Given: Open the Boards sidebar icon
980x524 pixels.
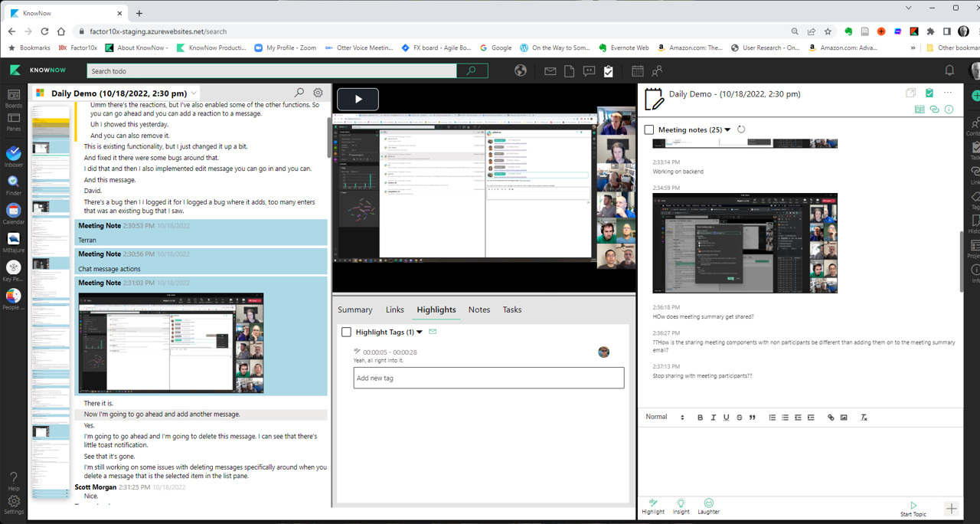Looking at the screenshot, I should coord(13,97).
